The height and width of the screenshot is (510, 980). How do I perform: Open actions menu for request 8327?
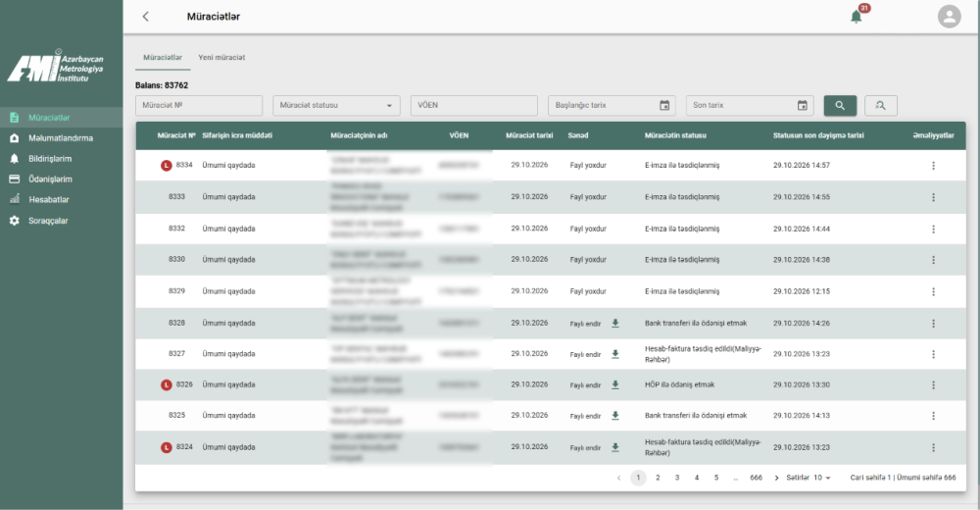click(x=933, y=354)
